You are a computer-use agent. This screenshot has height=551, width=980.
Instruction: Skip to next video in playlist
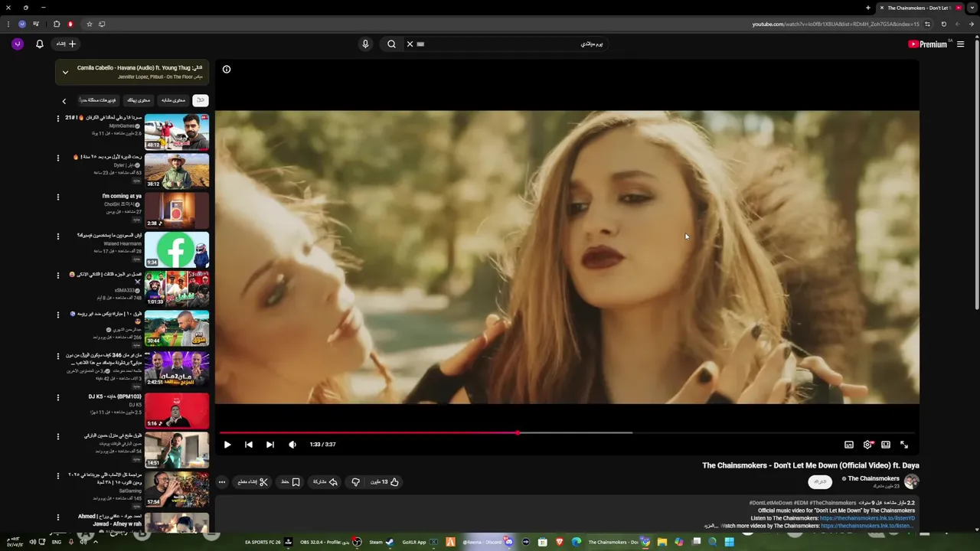coord(270,445)
